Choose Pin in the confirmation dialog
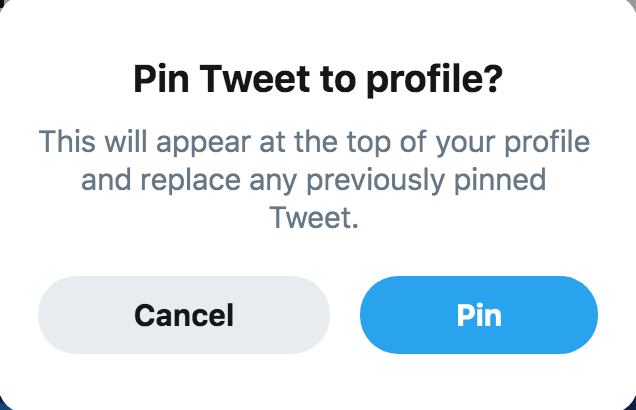 tap(479, 316)
